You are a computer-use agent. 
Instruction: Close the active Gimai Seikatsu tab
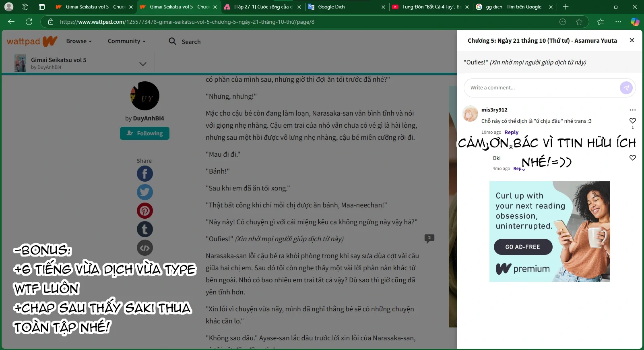(215, 7)
